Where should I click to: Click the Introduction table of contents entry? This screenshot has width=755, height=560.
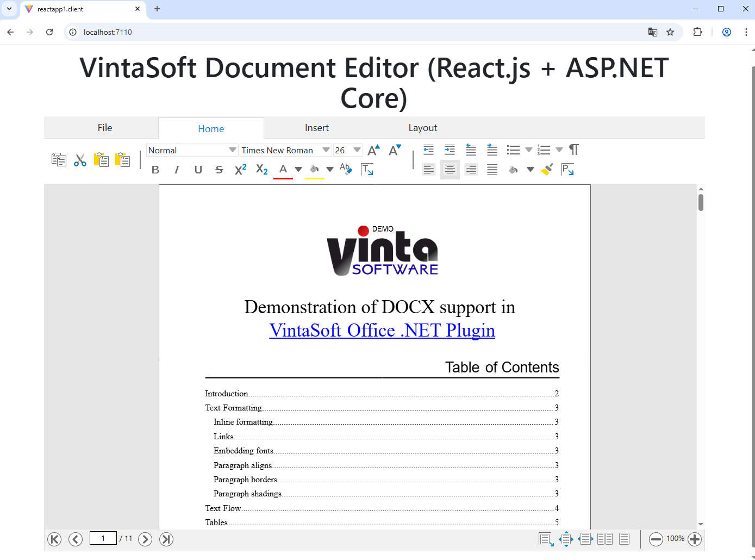(x=227, y=394)
